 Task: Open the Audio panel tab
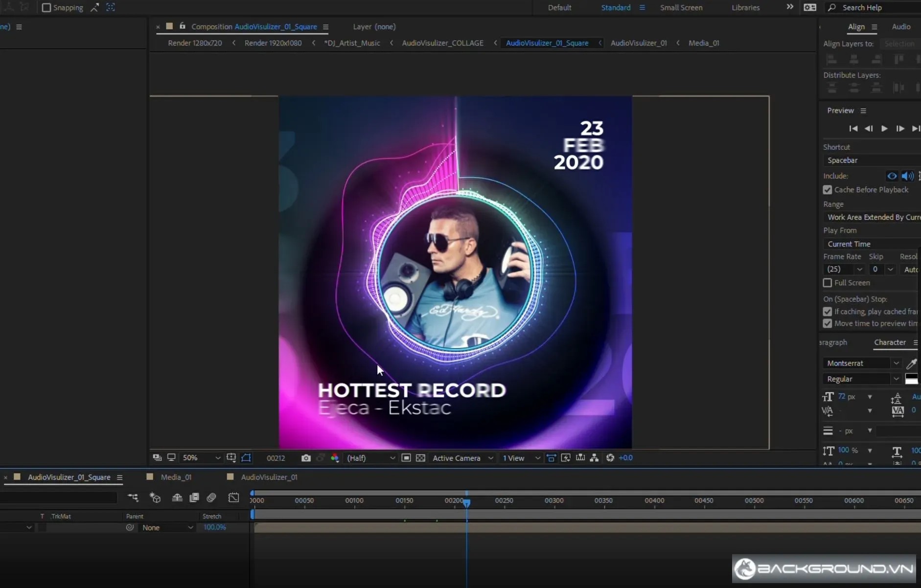click(901, 27)
